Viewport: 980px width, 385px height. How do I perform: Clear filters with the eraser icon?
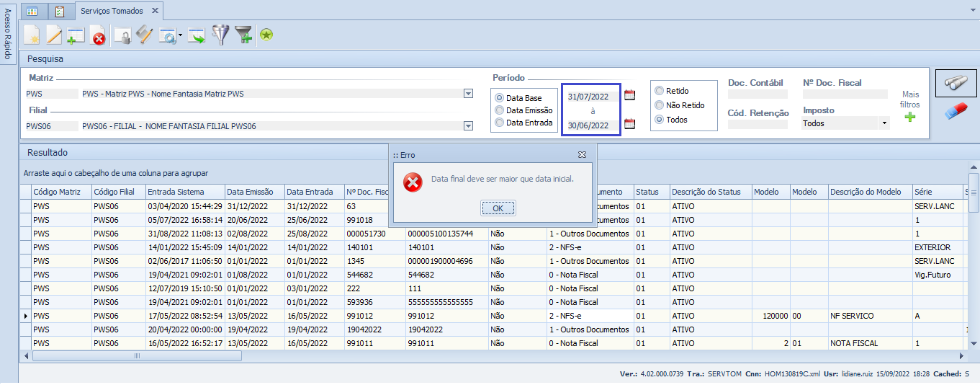coord(956,112)
